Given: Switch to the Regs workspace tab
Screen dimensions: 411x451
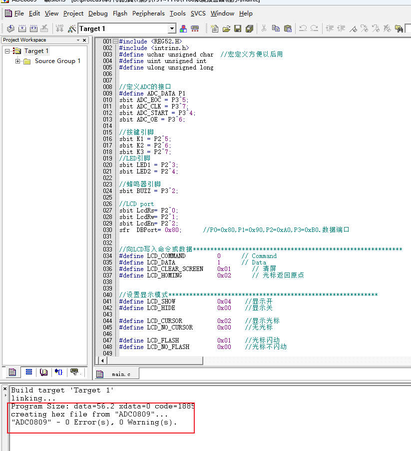Looking at the screenshot, I should click(29, 372).
